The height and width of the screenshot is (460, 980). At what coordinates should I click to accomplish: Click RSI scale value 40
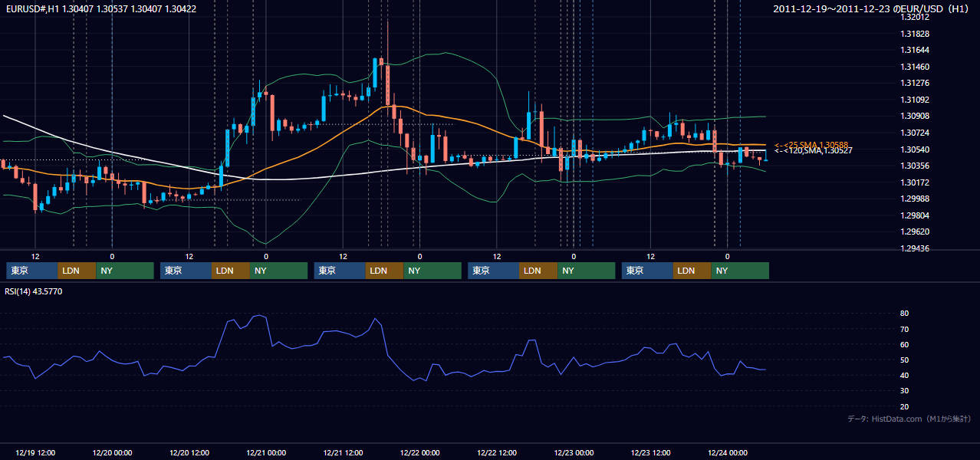905,376
